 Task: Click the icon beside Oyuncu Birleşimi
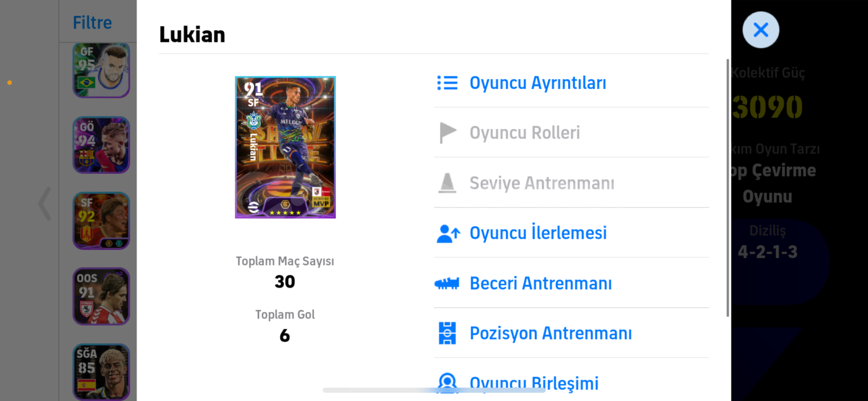click(447, 382)
